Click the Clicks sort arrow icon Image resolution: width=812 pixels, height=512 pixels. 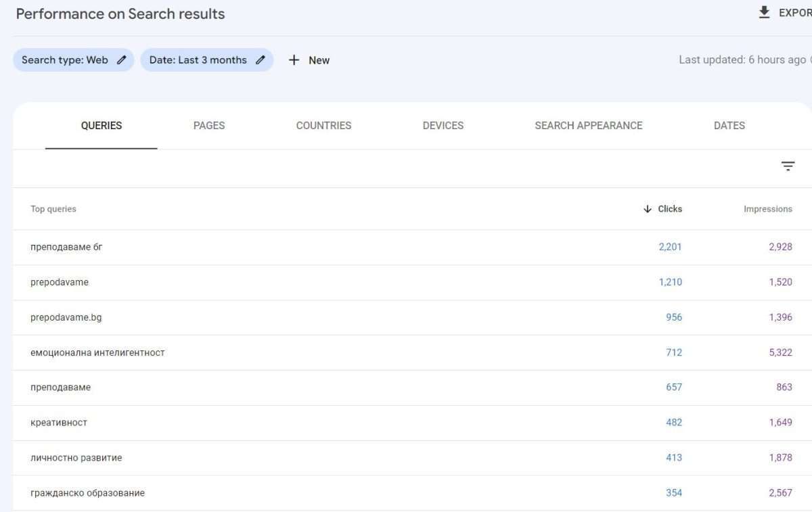pyautogui.click(x=648, y=209)
